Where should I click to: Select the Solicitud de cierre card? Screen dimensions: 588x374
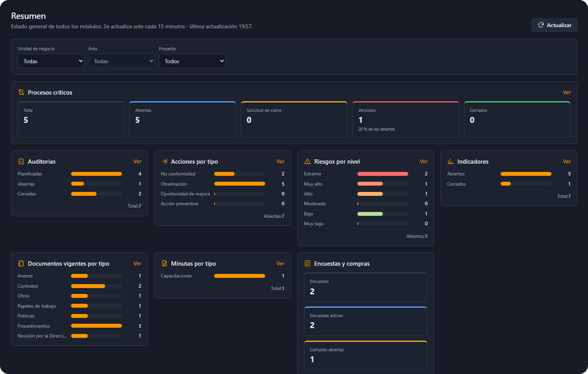tap(294, 119)
